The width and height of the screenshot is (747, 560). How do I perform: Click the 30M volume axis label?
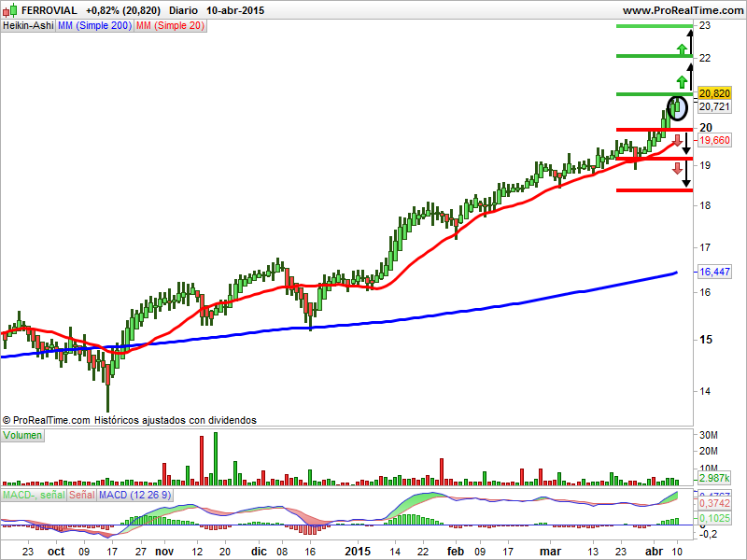(x=709, y=435)
